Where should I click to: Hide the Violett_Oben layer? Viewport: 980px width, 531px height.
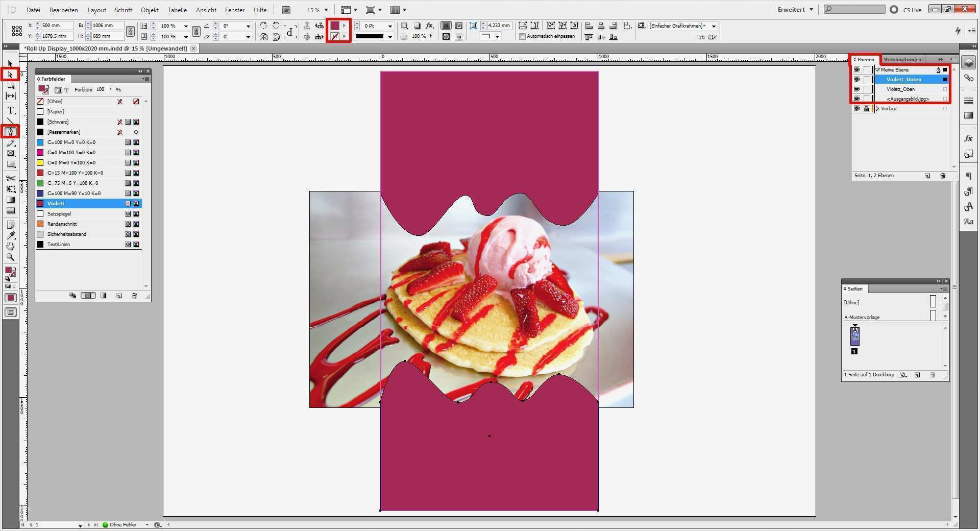point(856,89)
